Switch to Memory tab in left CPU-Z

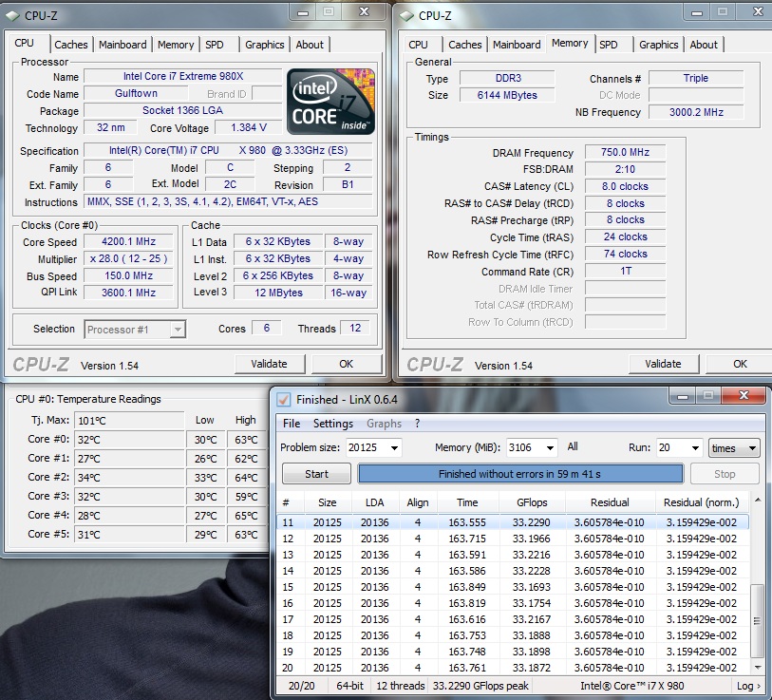coord(176,45)
